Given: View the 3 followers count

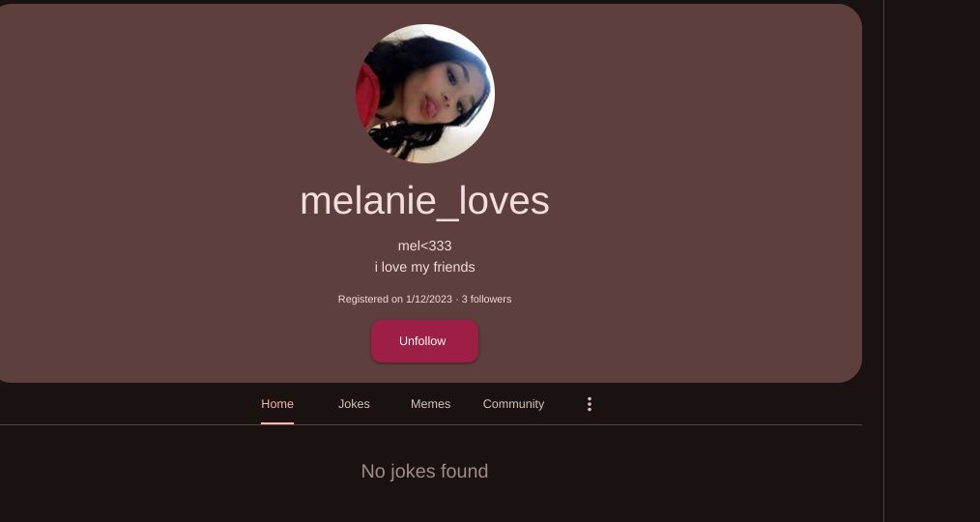Looking at the screenshot, I should pos(486,299).
